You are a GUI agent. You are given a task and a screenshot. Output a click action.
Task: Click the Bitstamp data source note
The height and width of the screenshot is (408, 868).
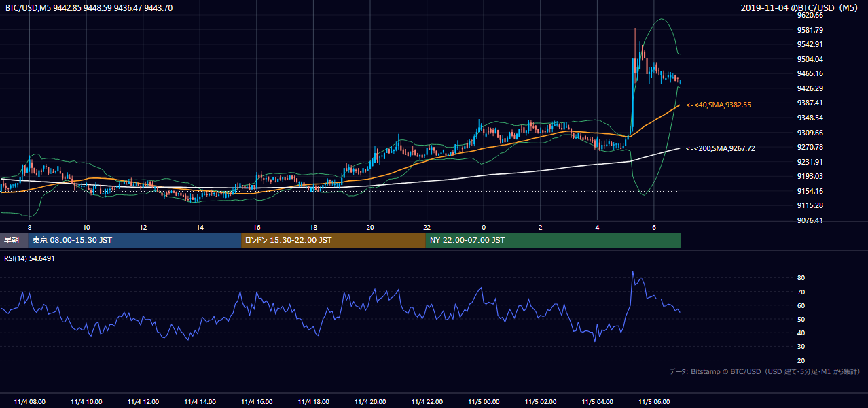pyautogui.click(x=765, y=371)
